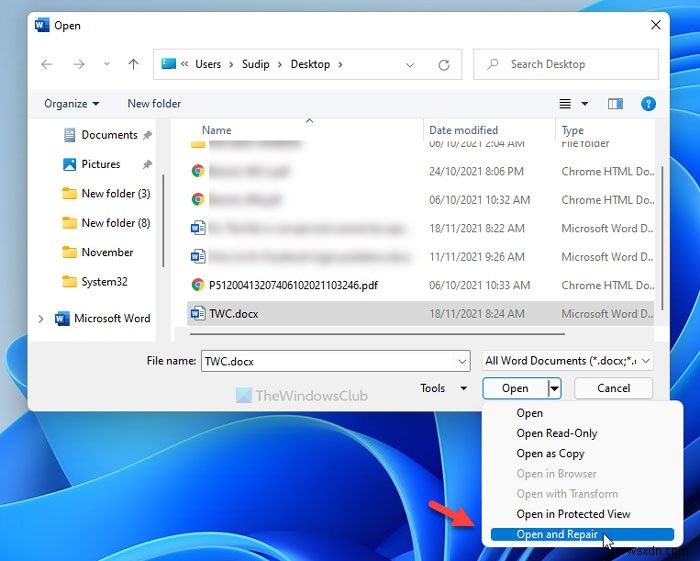700x561 pixels.
Task: Click the Open button's dropdown arrow
Action: point(554,388)
